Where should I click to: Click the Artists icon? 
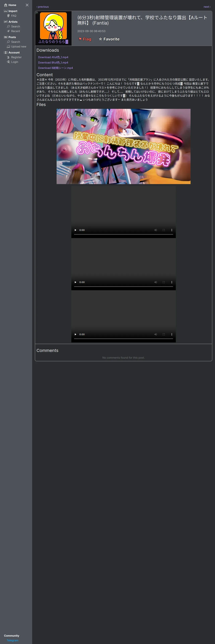click(6, 22)
